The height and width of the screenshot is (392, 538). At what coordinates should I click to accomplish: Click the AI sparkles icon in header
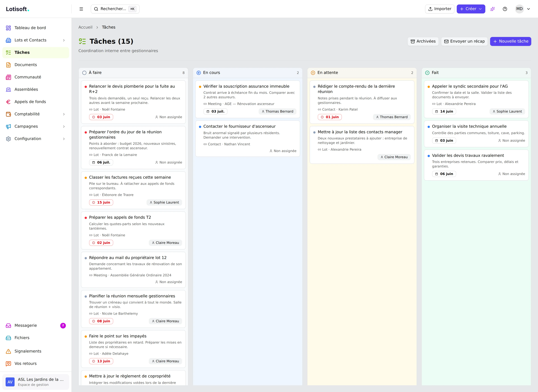[x=493, y=9]
